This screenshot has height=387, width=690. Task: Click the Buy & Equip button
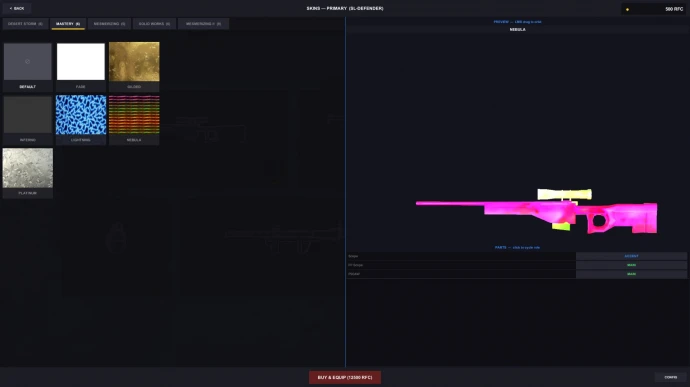[x=345, y=377]
